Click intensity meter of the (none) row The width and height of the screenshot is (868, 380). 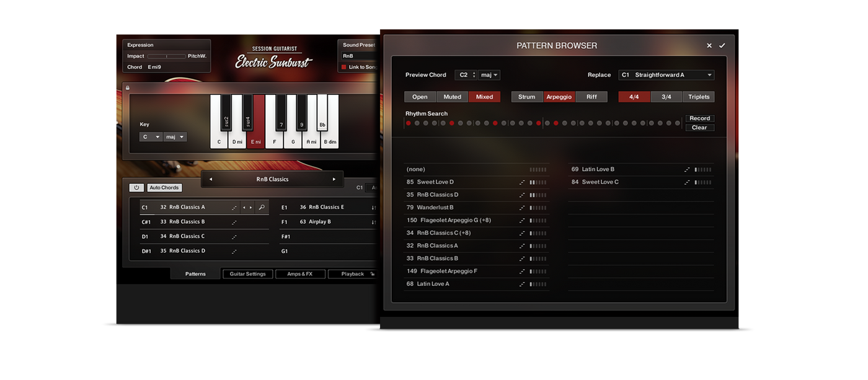[x=538, y=169]
